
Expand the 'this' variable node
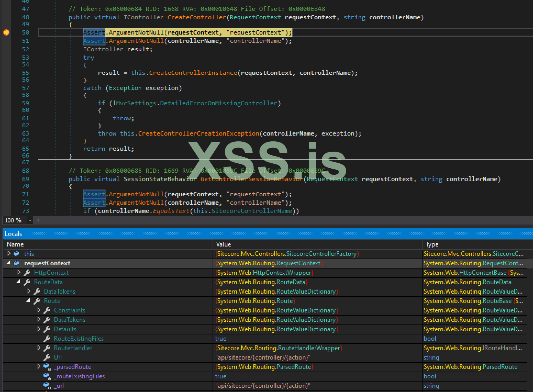point(9,254)
